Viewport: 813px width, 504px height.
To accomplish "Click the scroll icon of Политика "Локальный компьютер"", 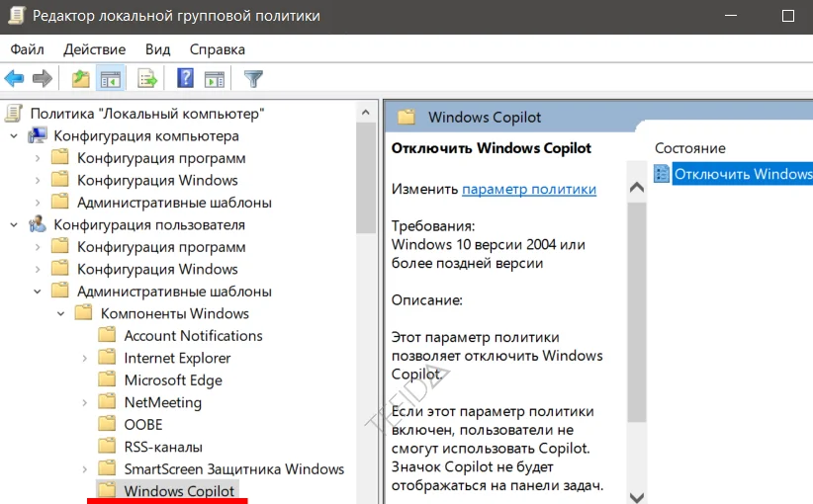I will click(14, 114).
